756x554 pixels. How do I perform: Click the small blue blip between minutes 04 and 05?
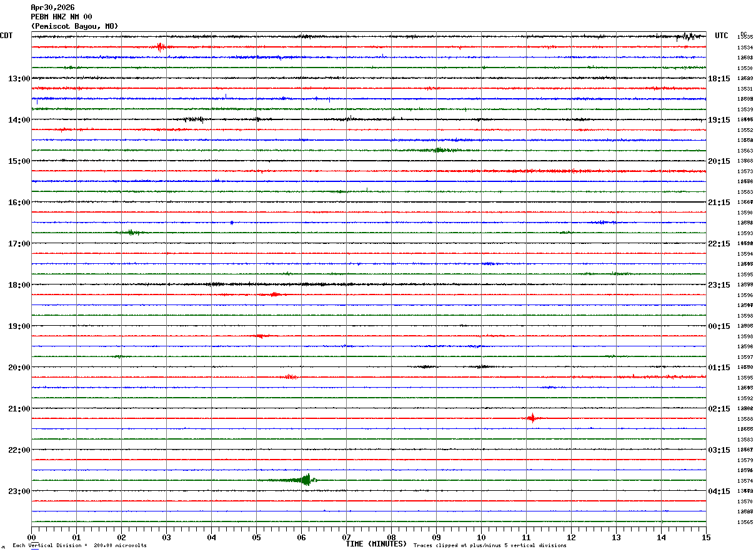(x=232, y=222)
